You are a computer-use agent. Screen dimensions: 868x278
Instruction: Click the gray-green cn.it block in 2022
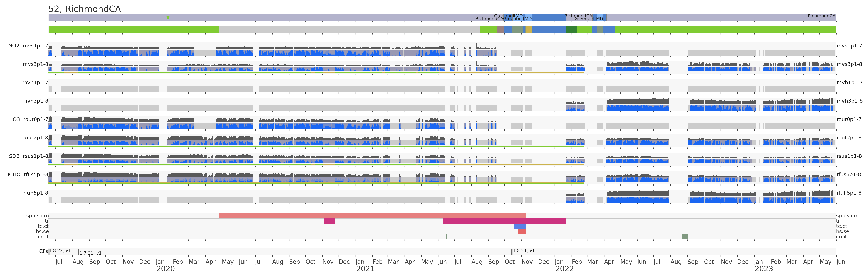click(x=685, y=237)
